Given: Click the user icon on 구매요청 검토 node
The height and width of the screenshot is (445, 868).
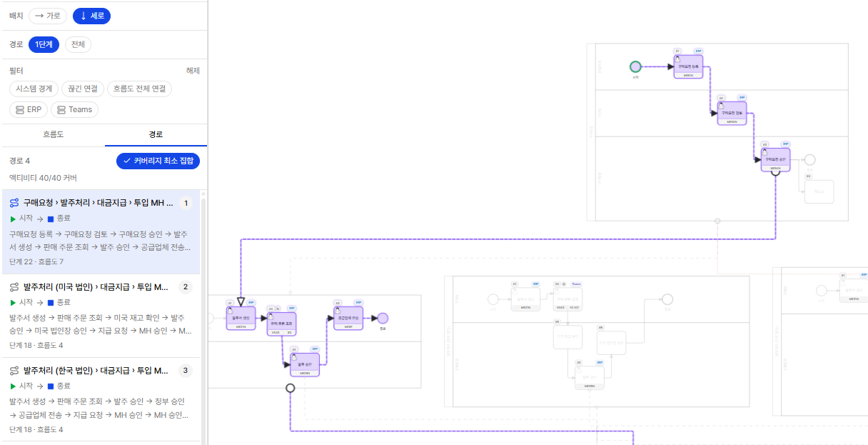Looking at the screenshot, I should click(722, 105).
